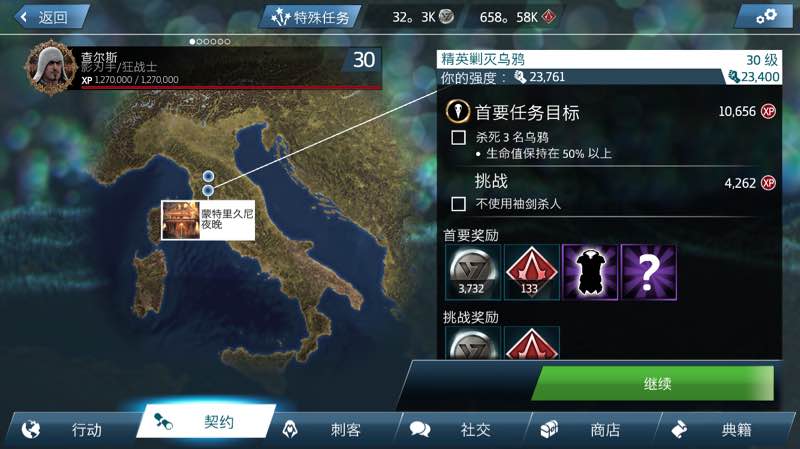Image resolution: width=800 pixels, height=449 pixels.
Task: Open the settings gears icon
Action: (x=766, y=16)
